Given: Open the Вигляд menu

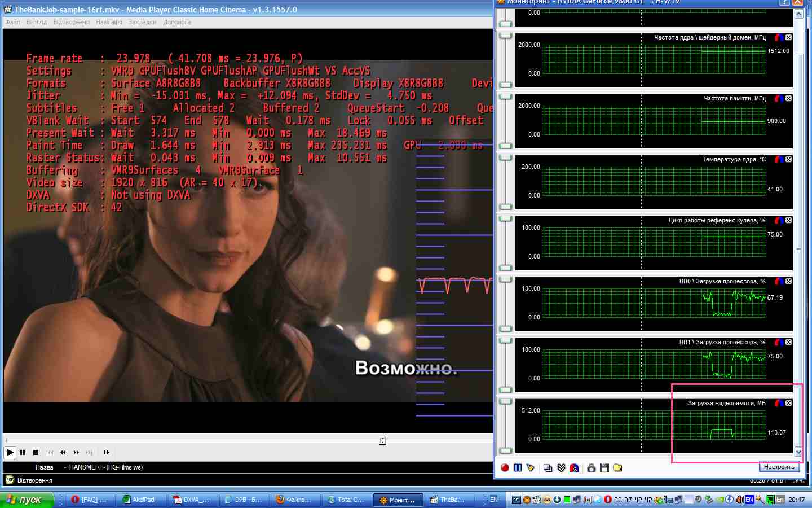Looking at the screenshot, I should click(x=37, y=22).
